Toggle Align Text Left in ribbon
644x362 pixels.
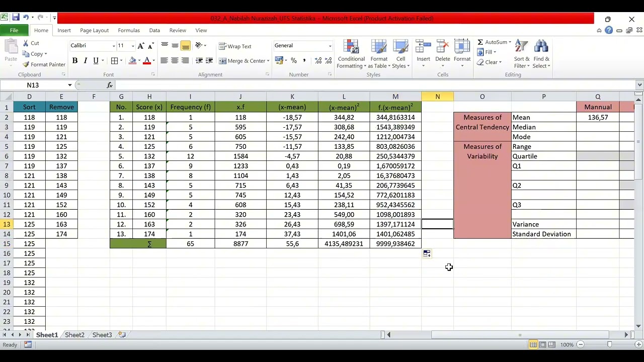pyautogui.click(x=164, y=61)
